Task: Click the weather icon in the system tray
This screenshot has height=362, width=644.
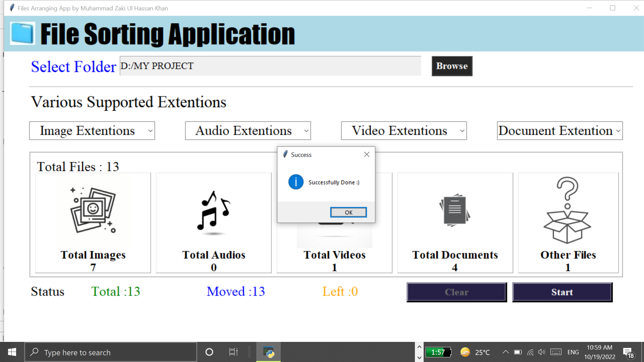Action: click(x=465, y=352)
